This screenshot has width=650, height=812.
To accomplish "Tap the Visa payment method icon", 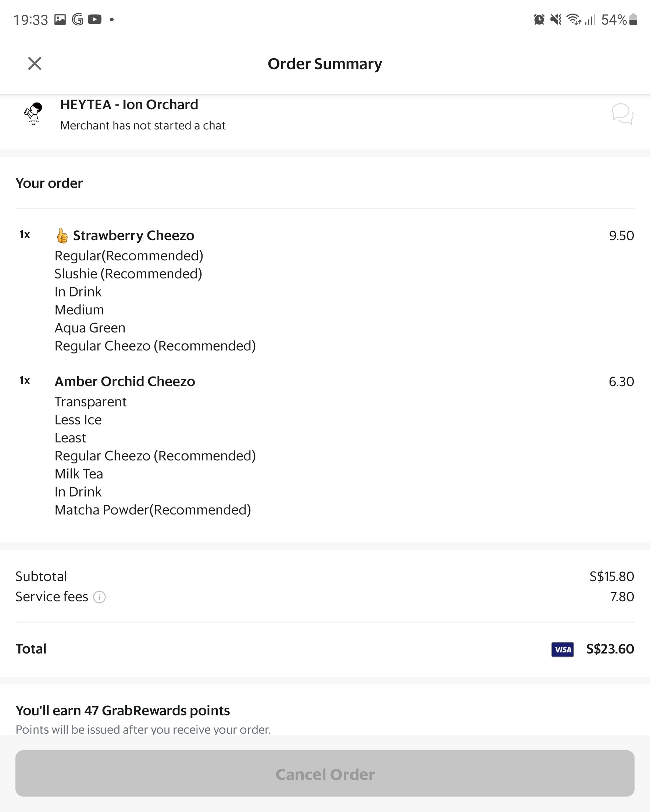I will coord(562,649).
